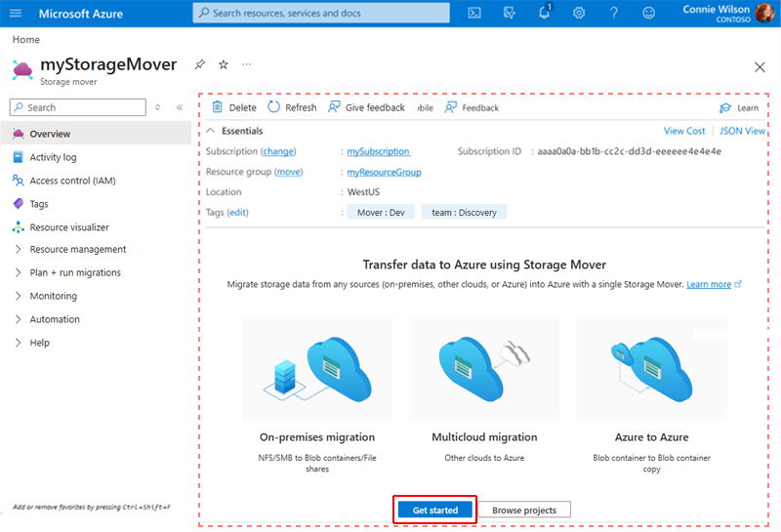Click the Feedback command
This screenshot has height=532, width=781.
[472, 107]
